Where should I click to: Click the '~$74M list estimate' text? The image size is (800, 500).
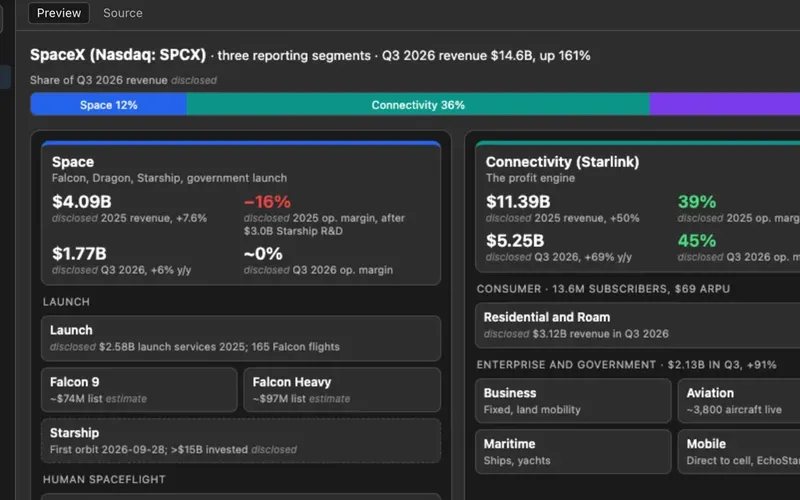tap(98, 398)
